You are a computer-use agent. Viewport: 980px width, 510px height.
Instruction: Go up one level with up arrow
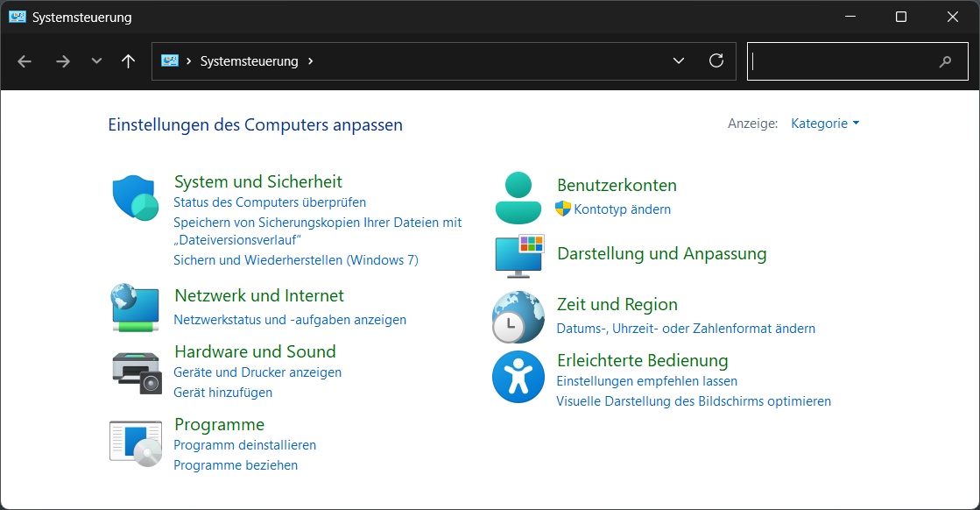point(128,61)
